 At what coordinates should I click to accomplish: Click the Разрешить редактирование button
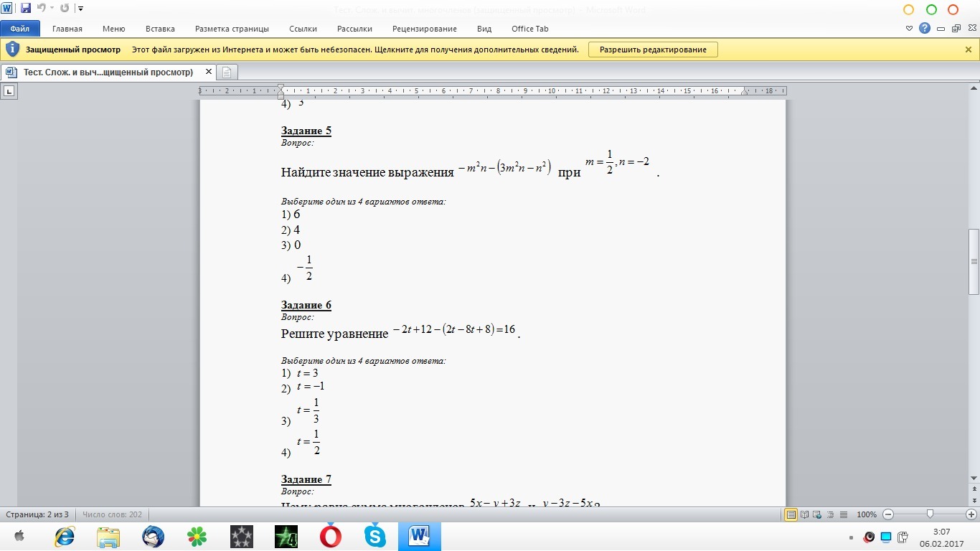[x=653, y=50]
